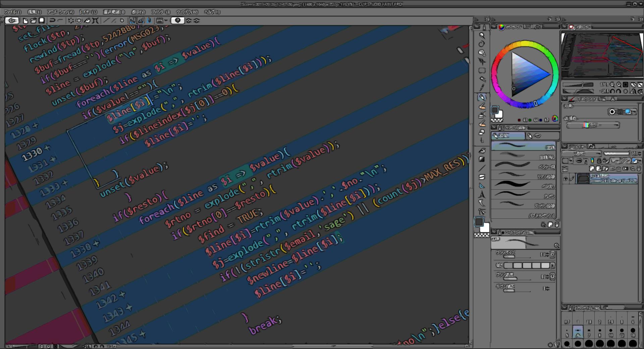The height and width of the screenshot is (349, 644).
Task: Create a new raster layer
Action: [x=592, y=169]
